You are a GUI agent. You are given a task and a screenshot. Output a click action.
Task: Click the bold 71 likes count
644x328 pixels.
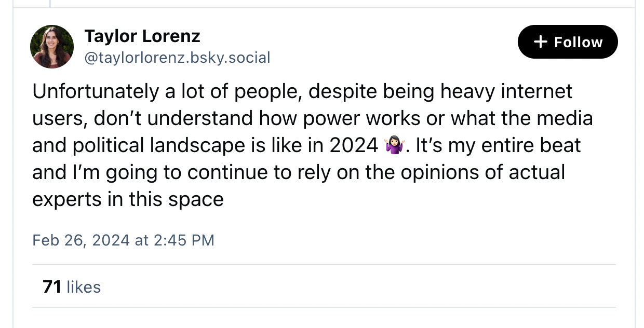tap(52, 286)
